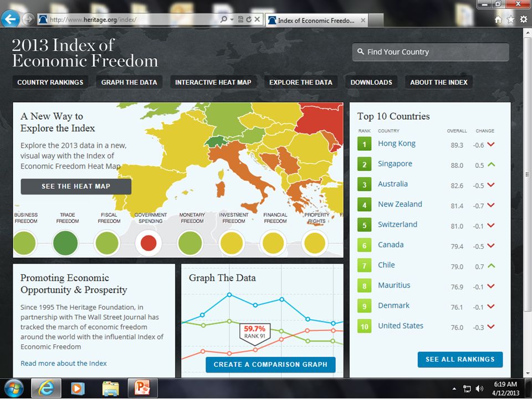532x399 pixels.
Task: Open Denmark country link
Action: tap(393, 305)
